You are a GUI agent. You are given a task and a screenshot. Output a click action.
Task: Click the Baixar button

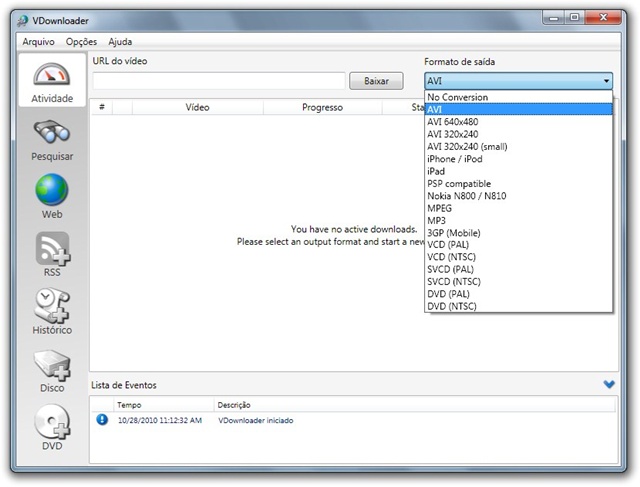[376, 81]
